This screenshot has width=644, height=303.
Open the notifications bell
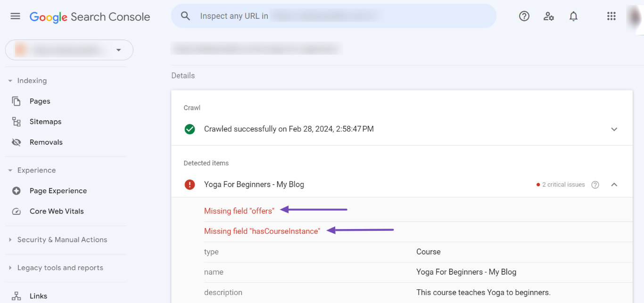pos(573,16)
